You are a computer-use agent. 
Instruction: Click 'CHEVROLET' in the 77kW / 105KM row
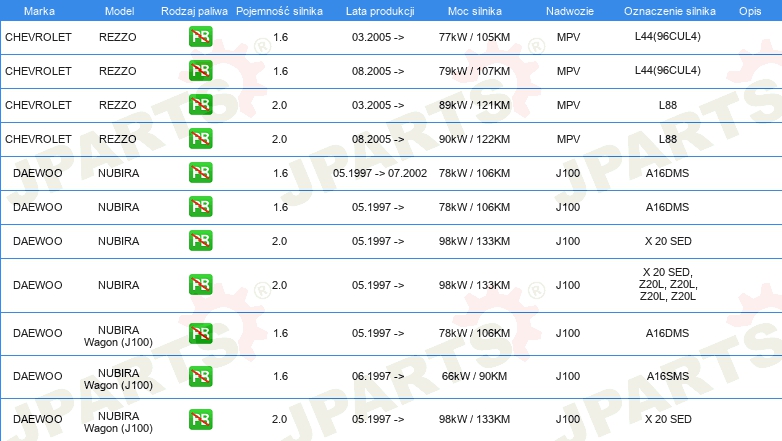point(38,37)
